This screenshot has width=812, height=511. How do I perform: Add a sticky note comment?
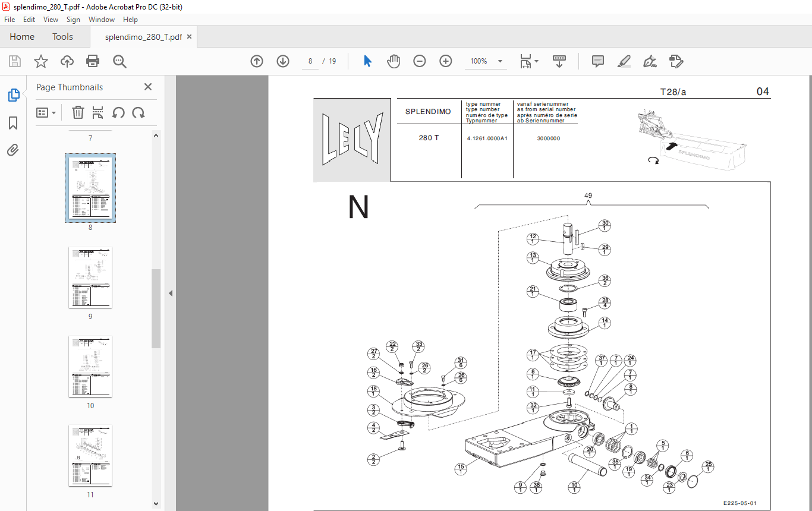598,61
